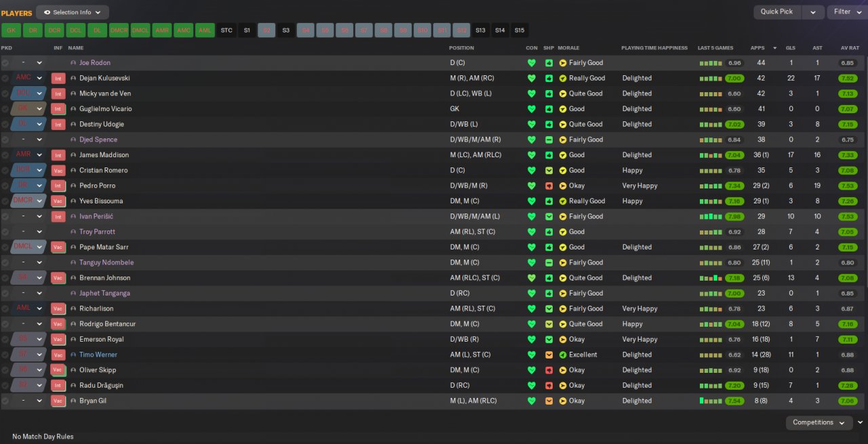Click Brennan Johnson's last 5 games form bars
Viewport: 868px width, 444px height.
click(x=711, y=278)
